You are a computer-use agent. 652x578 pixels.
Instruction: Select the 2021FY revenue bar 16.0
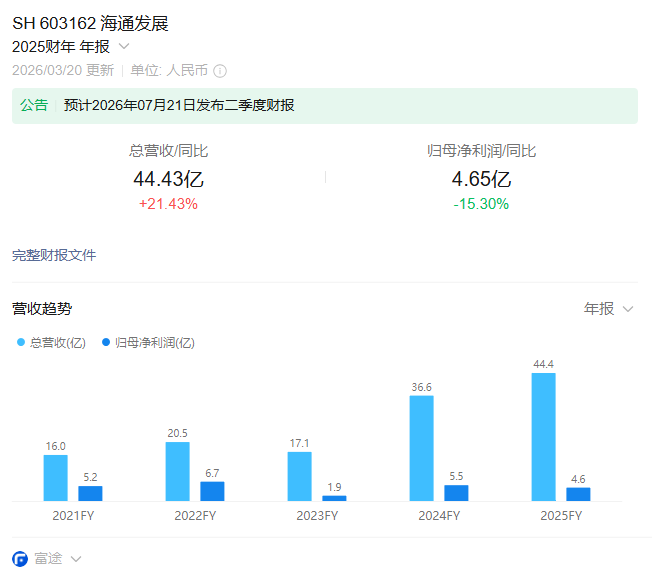click(x=55, y=478)
